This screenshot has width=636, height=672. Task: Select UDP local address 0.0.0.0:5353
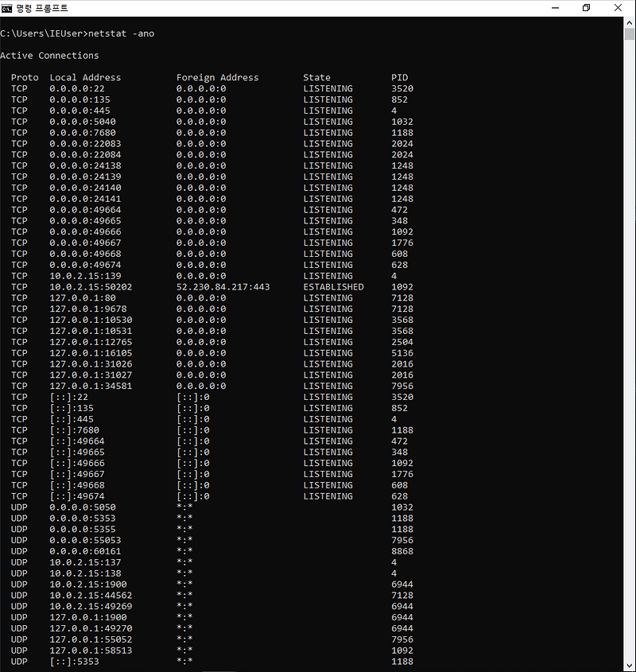coord(83,519)
